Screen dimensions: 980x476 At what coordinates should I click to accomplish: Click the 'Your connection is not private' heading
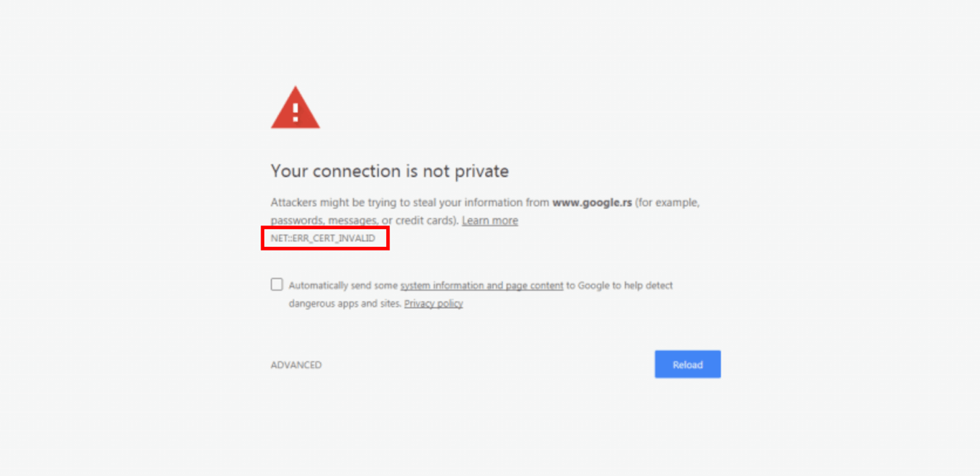[x=390, y=171]
